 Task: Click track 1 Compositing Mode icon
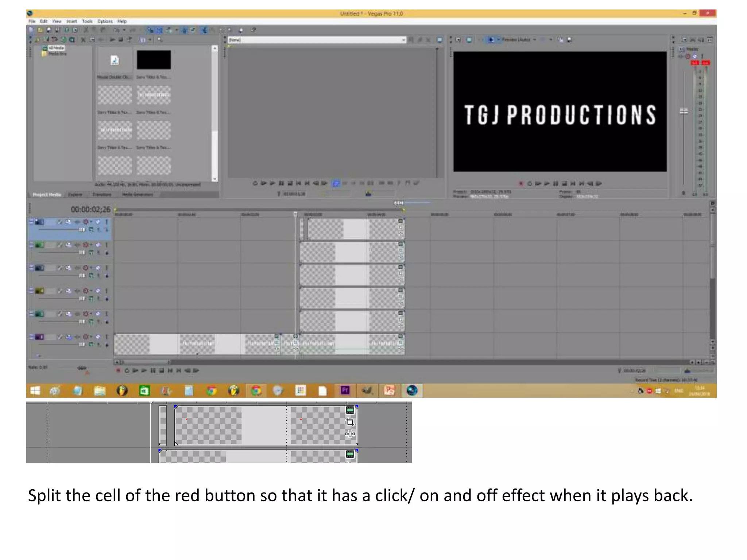coord(91,229)
